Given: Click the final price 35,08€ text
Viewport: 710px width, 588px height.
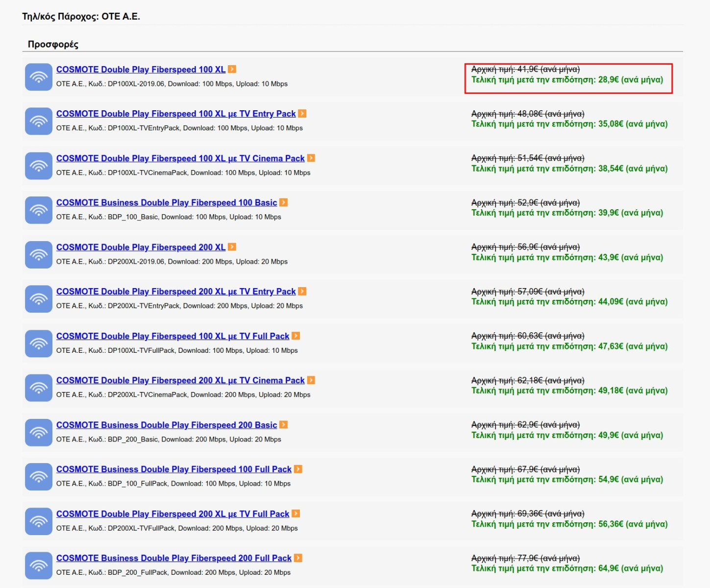Looking at the screenshot, I should tap(569, 124).
